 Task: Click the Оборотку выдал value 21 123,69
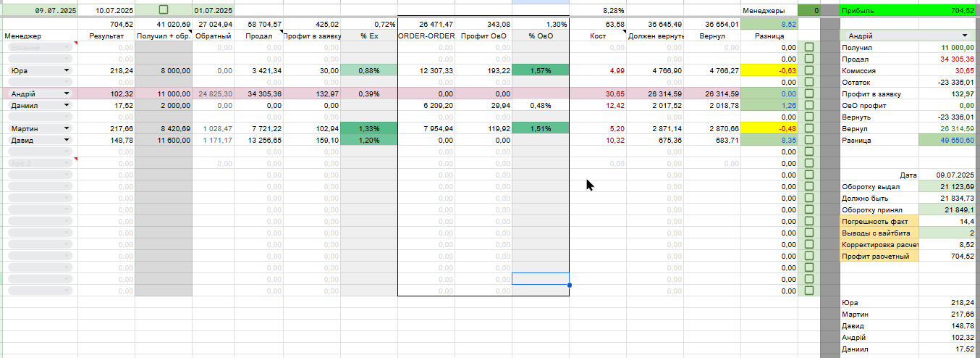[947, 186]
